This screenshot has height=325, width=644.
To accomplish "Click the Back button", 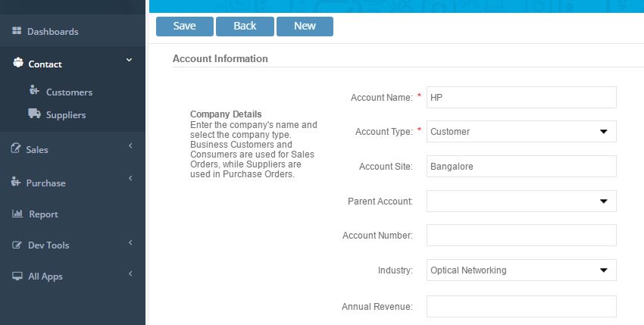I will pyautogui.click(x=245, y=27).
